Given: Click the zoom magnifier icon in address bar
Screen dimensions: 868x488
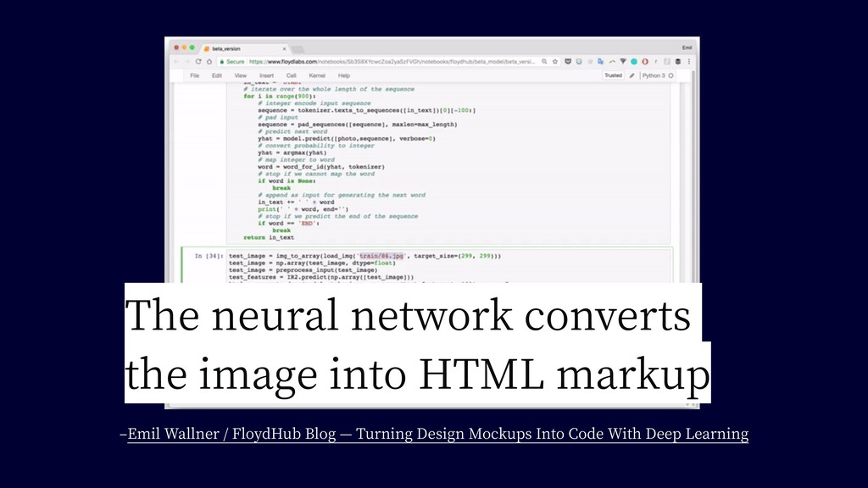Looking at the screenshot, I should (545, 62).
